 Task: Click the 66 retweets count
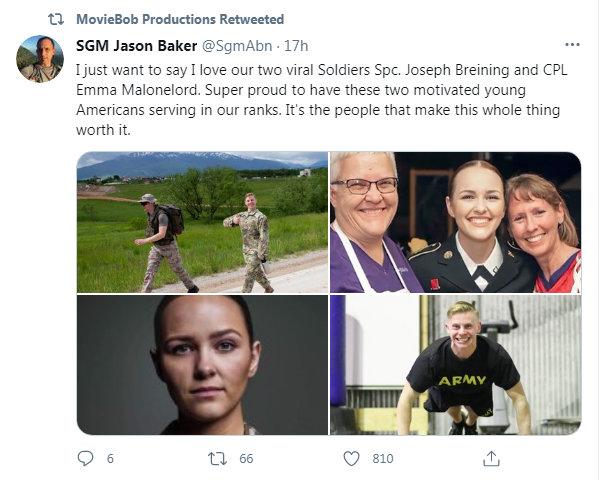246,458
